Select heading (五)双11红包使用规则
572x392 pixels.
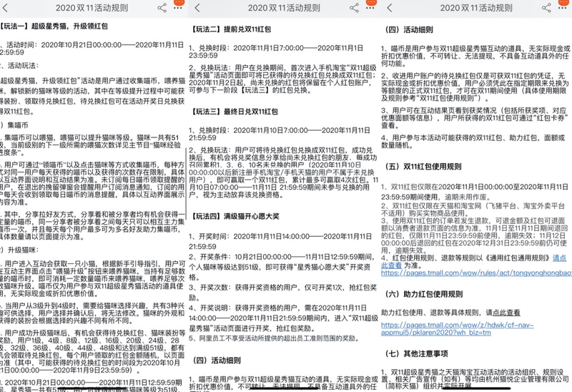423,167
